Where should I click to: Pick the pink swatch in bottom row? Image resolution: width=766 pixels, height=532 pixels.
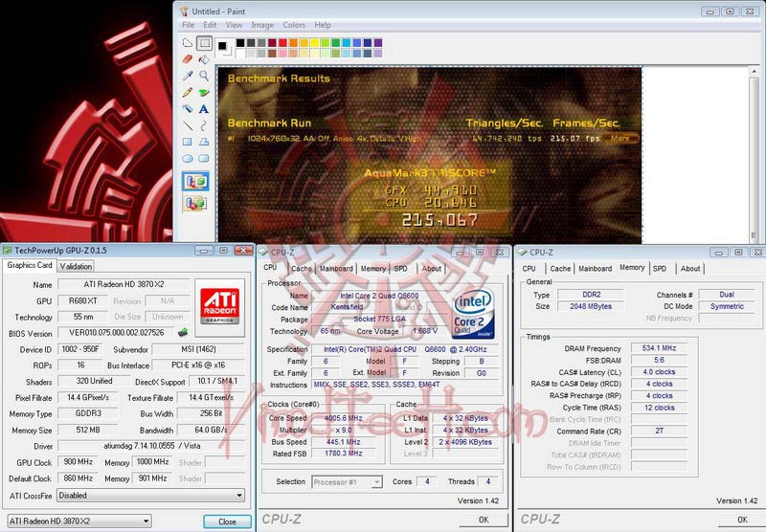[282, 54]
